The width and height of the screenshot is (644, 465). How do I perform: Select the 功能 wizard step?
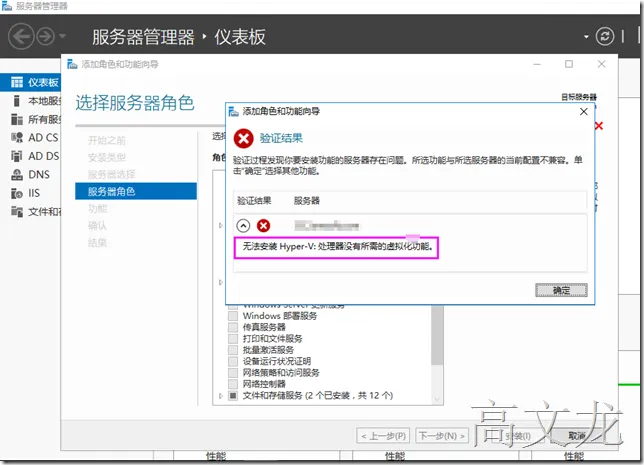point(98,209)
